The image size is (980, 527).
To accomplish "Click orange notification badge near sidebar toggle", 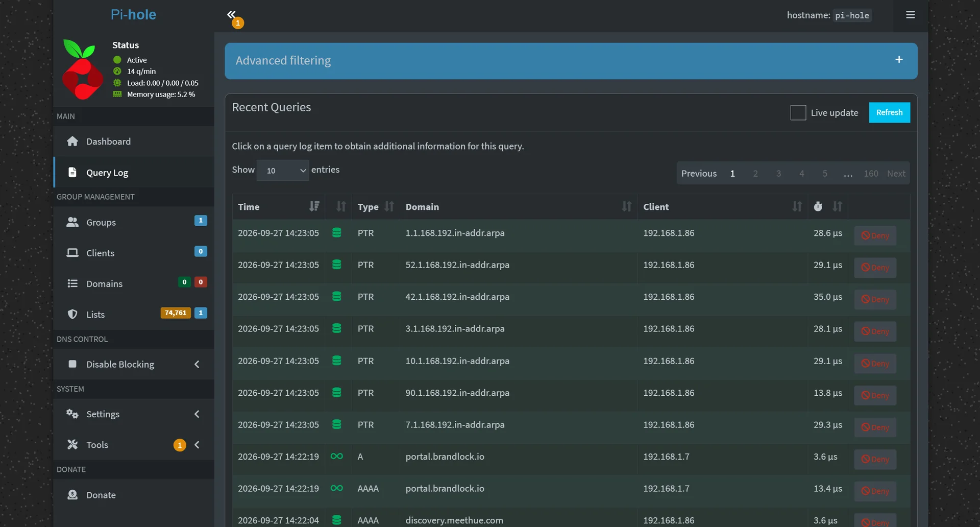I will click(x=238, y=23).
